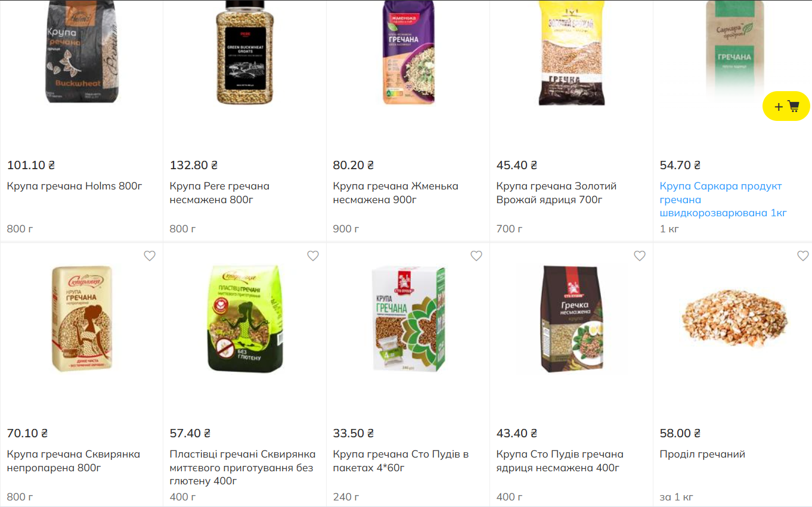Add Саркара buckwheat to cart
This screenshot has width=812, height=507.
786,107
